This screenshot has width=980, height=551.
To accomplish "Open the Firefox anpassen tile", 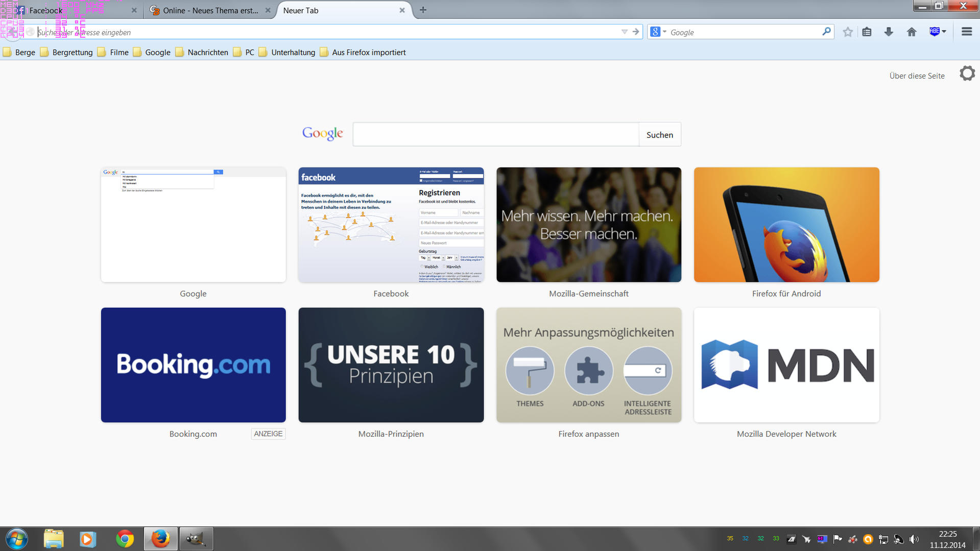I will pos(588,365).
